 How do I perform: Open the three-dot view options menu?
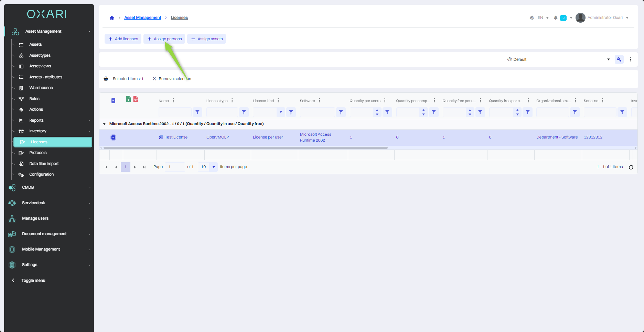[x=630, y=59]
